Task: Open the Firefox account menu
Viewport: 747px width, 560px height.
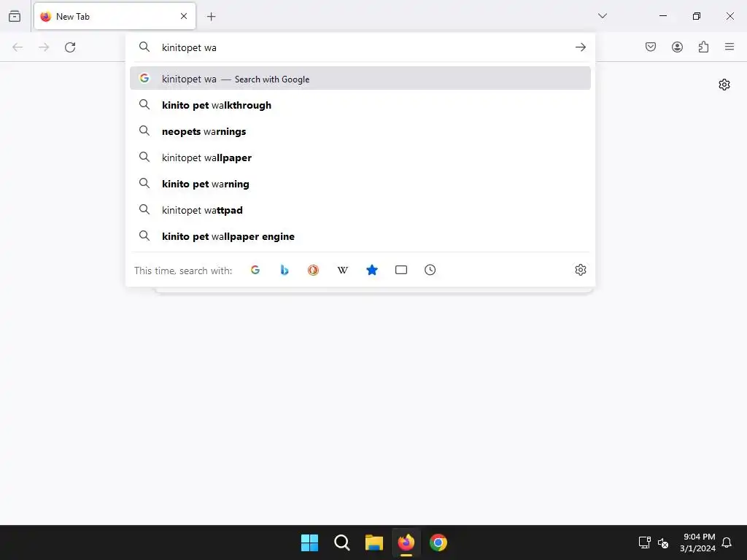Action: [677, 47]
